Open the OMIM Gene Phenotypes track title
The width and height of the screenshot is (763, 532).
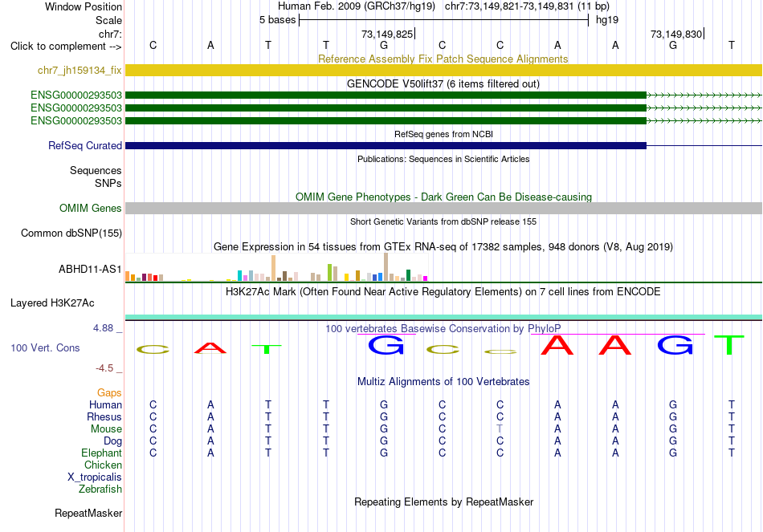[443, 197]
